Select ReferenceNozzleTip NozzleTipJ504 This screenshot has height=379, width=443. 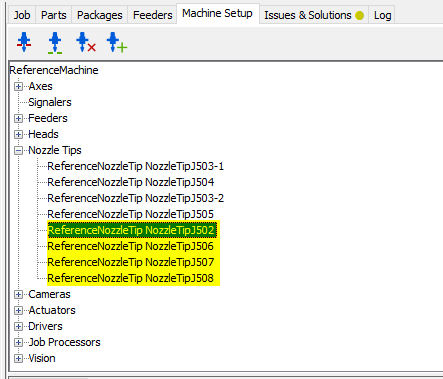click(x=131, y=182)
